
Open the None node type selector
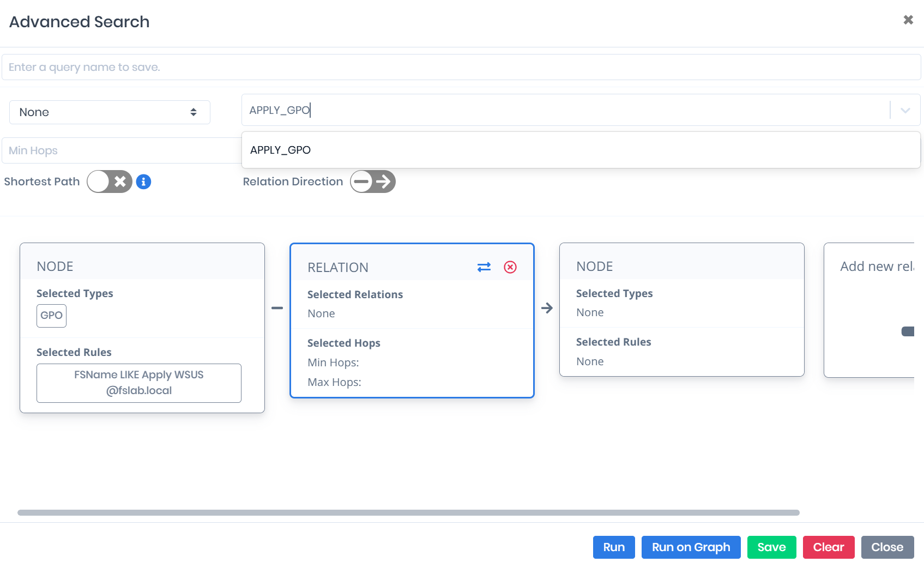click(109, 112)
